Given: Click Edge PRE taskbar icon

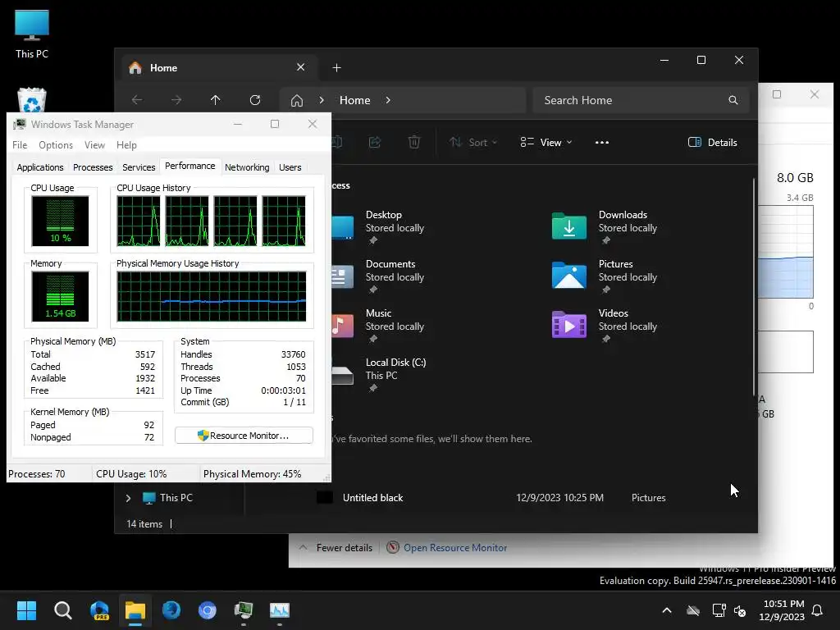Looking at the screenshot, I should pos(99,610).
